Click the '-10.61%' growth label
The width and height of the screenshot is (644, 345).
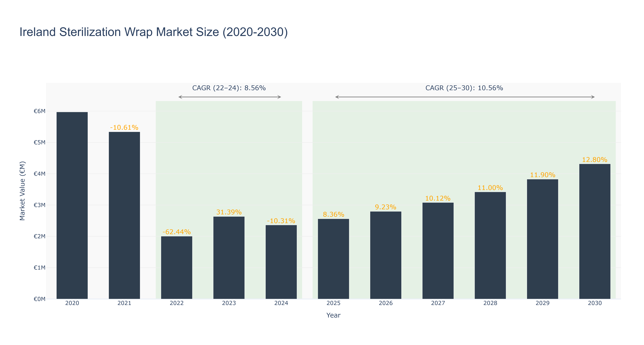[124, 128]
